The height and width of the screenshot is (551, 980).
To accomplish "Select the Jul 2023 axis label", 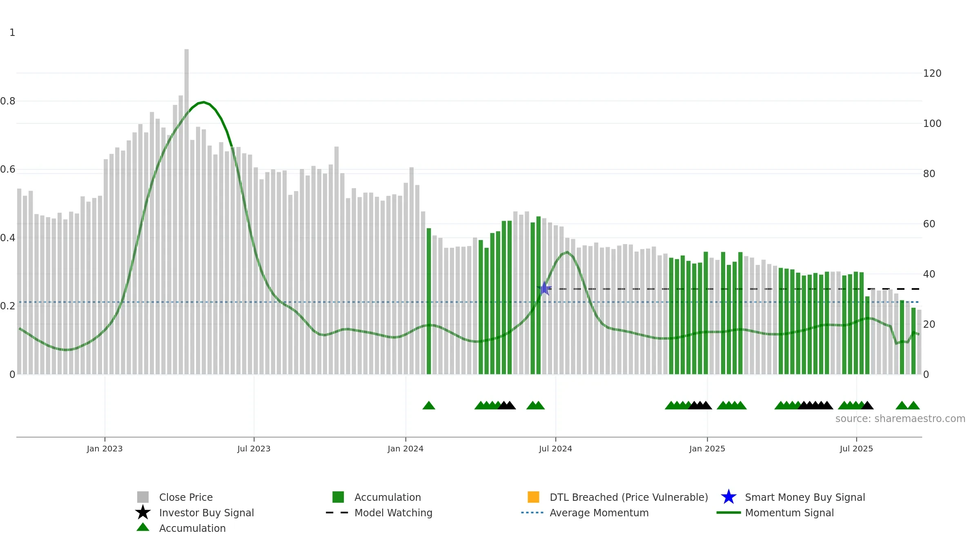I will click(254, 449).
